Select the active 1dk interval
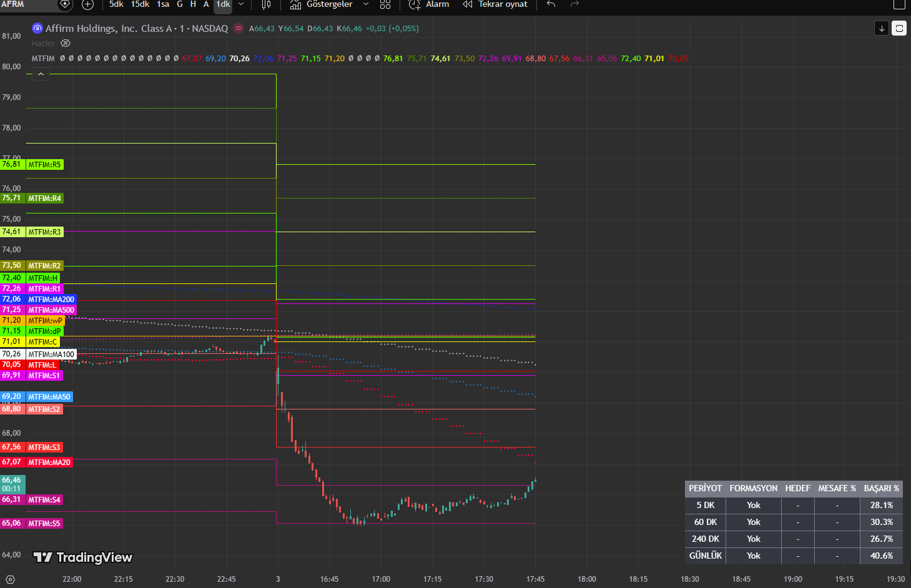Image resolution: width=911 pixels, height=588 pixels. coord(223,4)
